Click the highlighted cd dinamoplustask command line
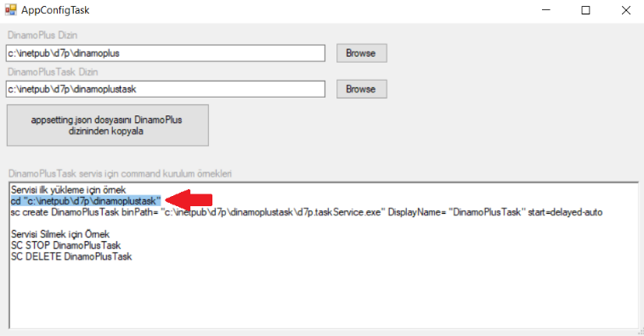The height and width of the screenshot is (336, 644). 86,201
